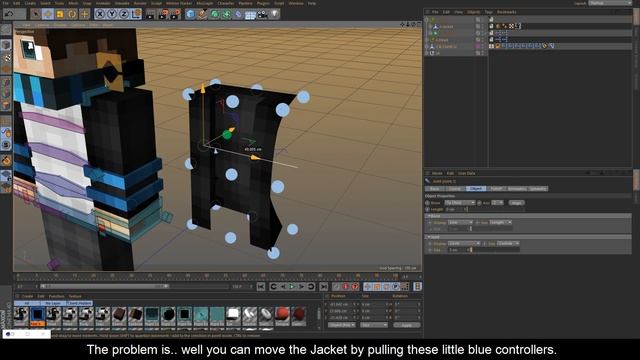The image size is (640, 360).
Task: Play the animation forwards
Action: point(292,287)
